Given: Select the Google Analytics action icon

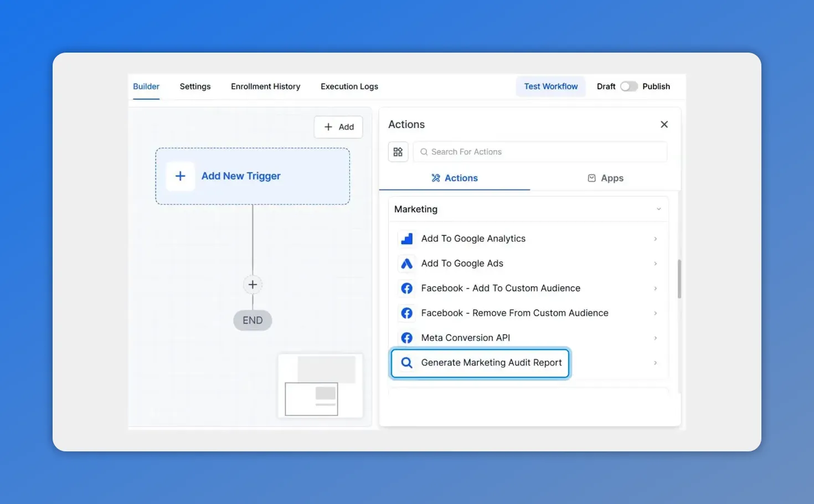Looking at the screenshot, I should tap(406, 238).
